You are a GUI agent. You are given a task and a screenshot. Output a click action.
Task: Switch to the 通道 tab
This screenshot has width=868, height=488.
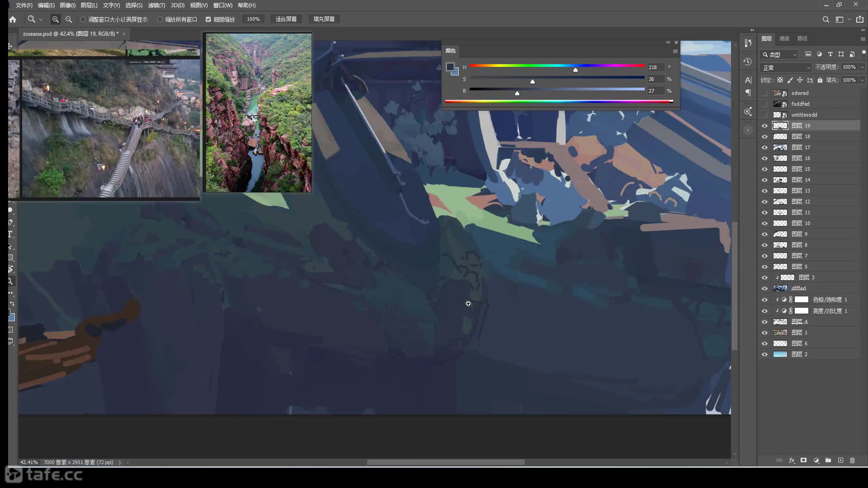(x=784, y=38)
